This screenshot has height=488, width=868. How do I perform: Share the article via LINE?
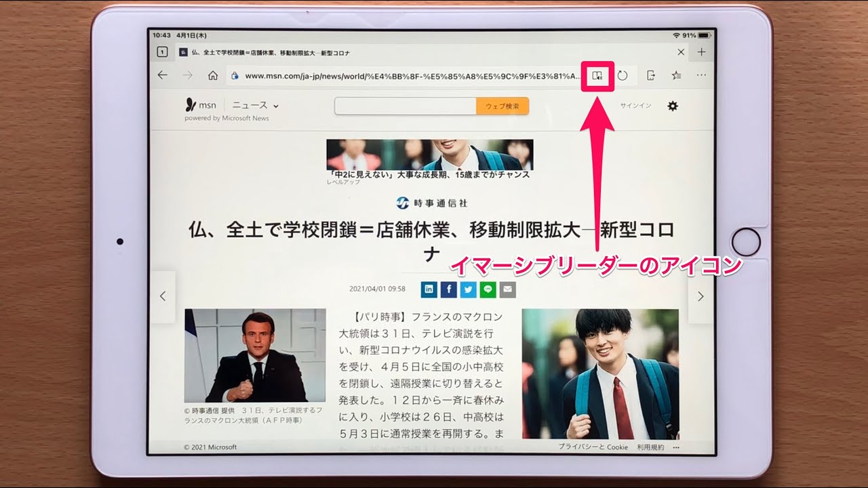coord(488,289)
